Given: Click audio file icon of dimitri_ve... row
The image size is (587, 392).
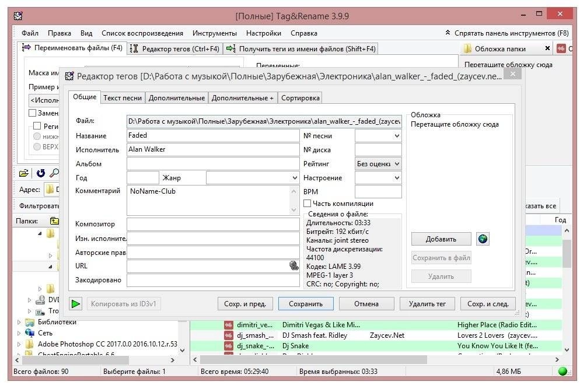Looking at the screenshot, I should [228, 325].
